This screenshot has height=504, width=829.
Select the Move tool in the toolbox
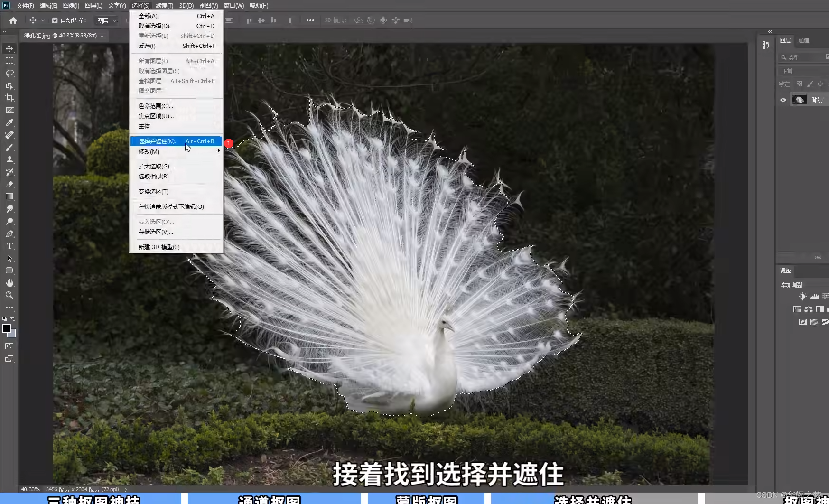pos(9,49)
